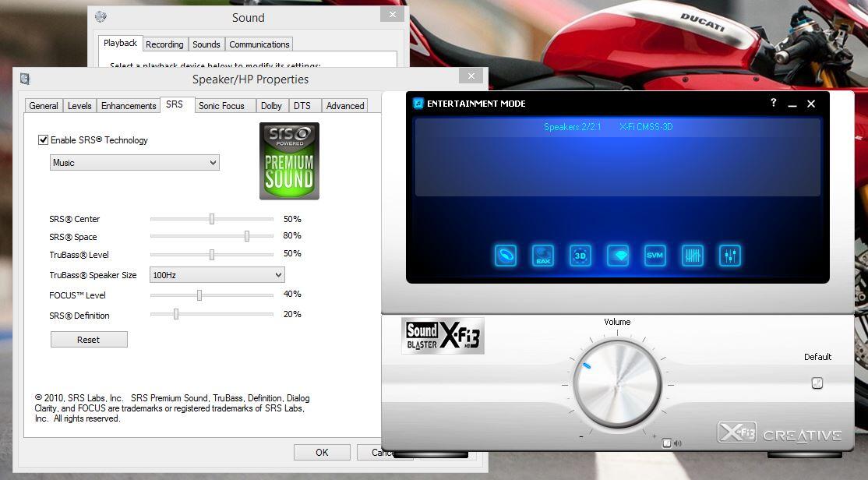Click the Reset button
This screenshot has width=868, height=480.
pos(89,340)
